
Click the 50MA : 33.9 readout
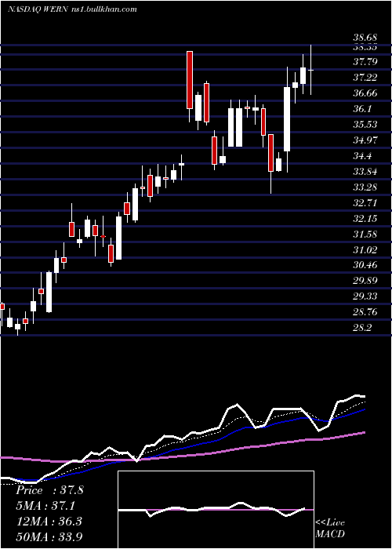49,536
